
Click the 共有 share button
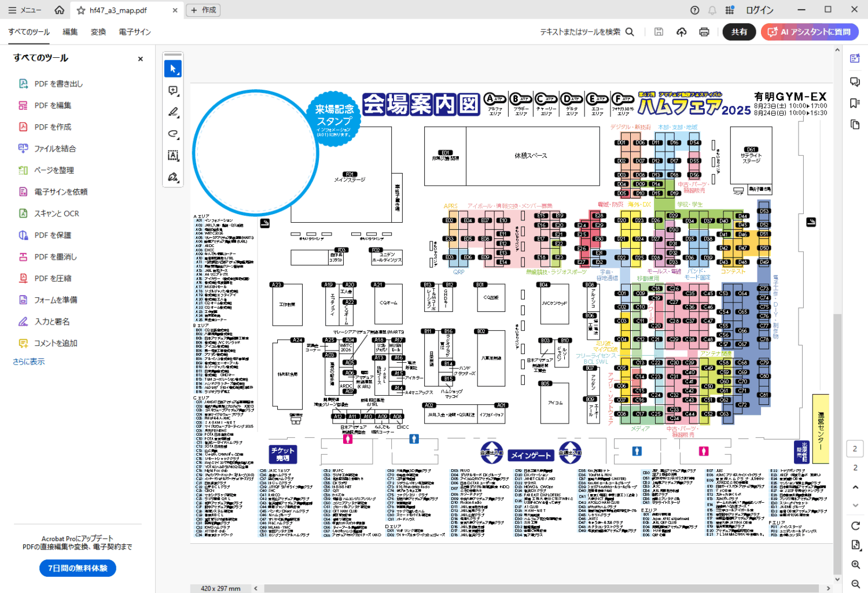pyautogui.click(x=739, y=32)
